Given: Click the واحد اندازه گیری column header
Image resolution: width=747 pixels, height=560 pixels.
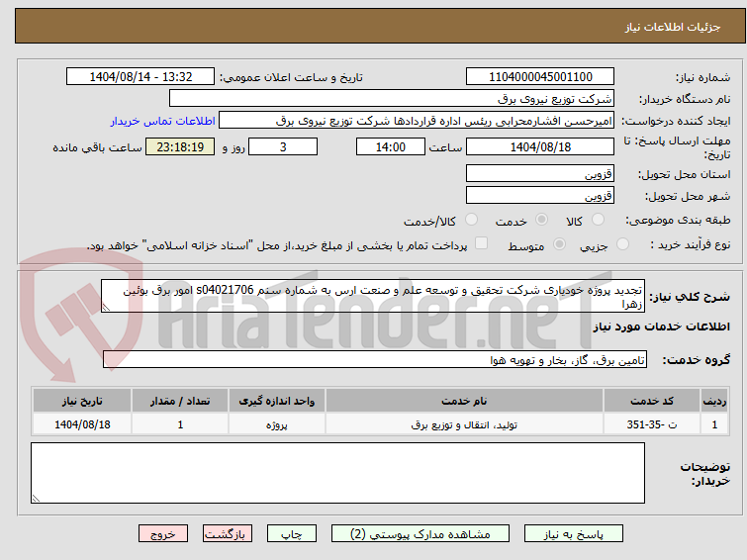Looking at the screenshot, I should (x=277, y=401).
